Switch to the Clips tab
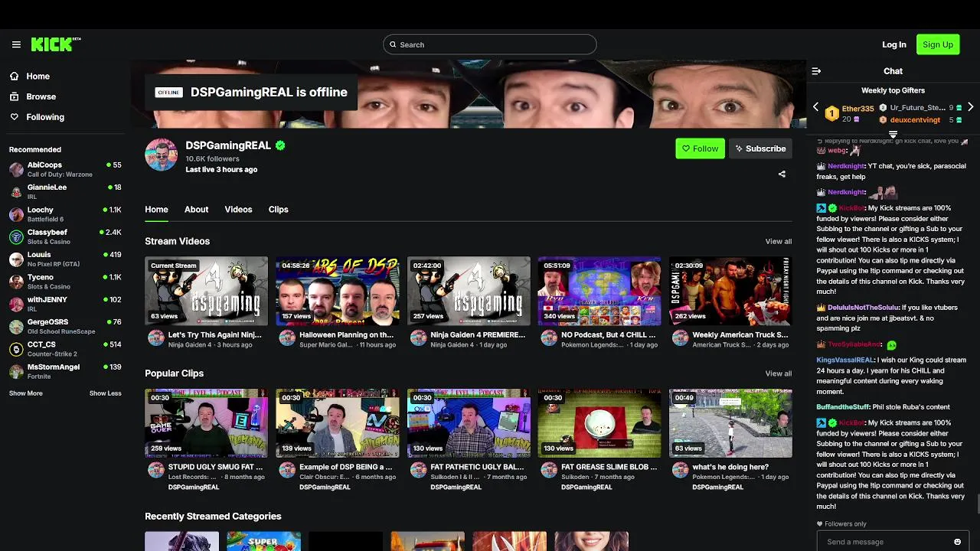This screenshot has height=551, width=980. (x=278, y=210)
